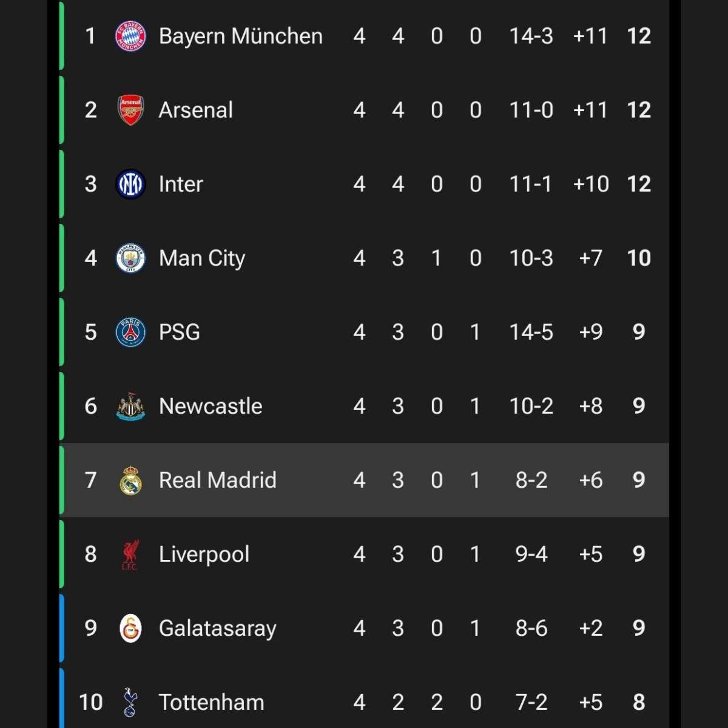Screen dimensions: 728x728
Task: Open the Liverpool liver bird logo
Action: [x=130, y=554]
